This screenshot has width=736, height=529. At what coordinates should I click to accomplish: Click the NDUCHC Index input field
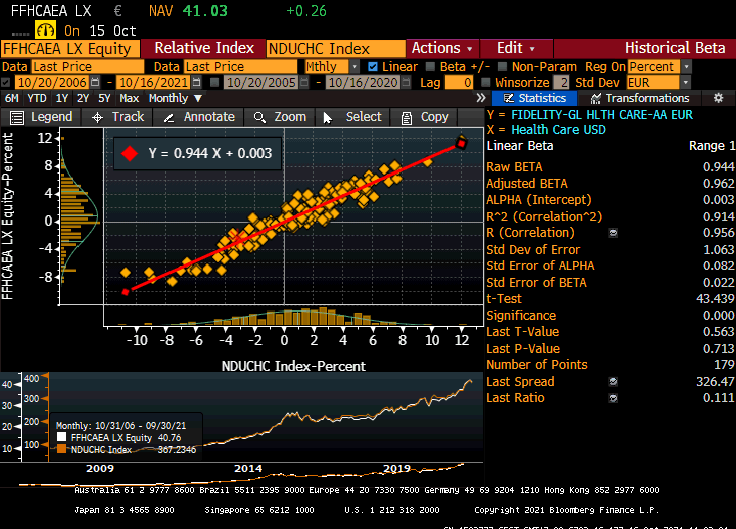[336, 48]
